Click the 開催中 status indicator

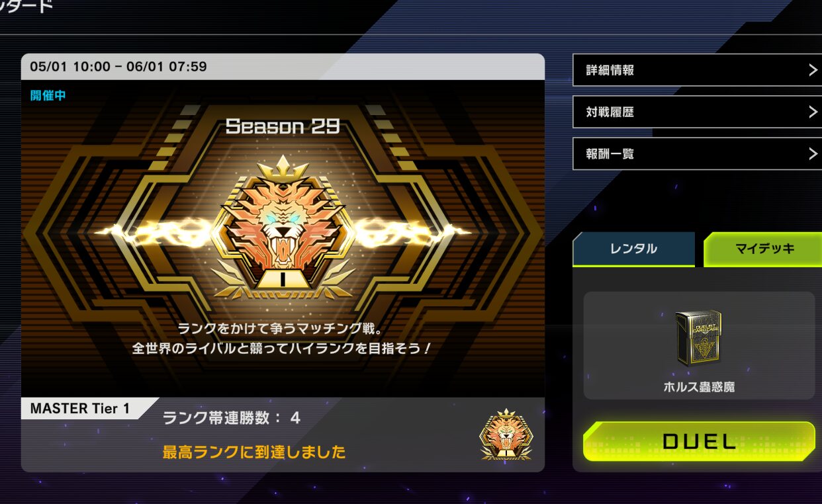[x=48, y=95]
